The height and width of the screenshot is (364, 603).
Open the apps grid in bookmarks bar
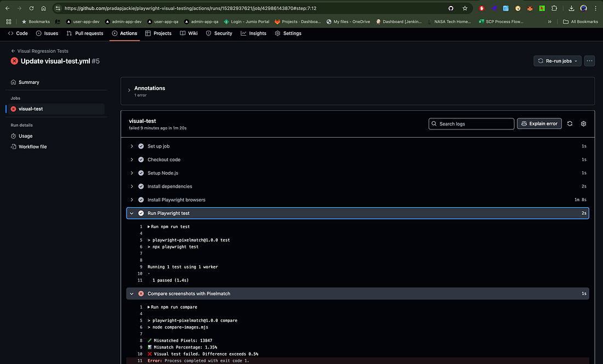point(8,21)
